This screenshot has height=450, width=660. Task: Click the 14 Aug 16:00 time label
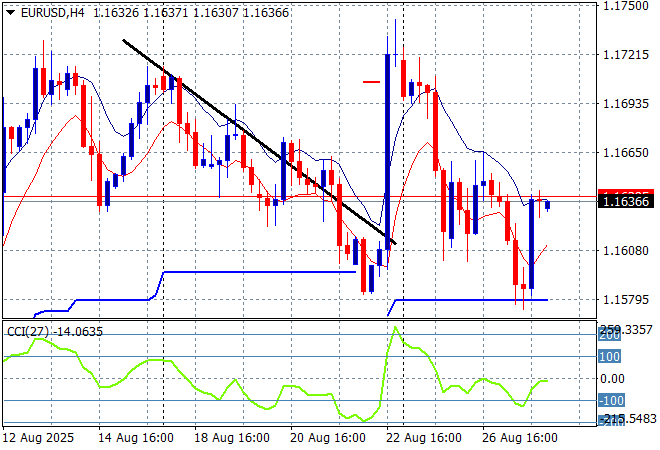point(136,438)
